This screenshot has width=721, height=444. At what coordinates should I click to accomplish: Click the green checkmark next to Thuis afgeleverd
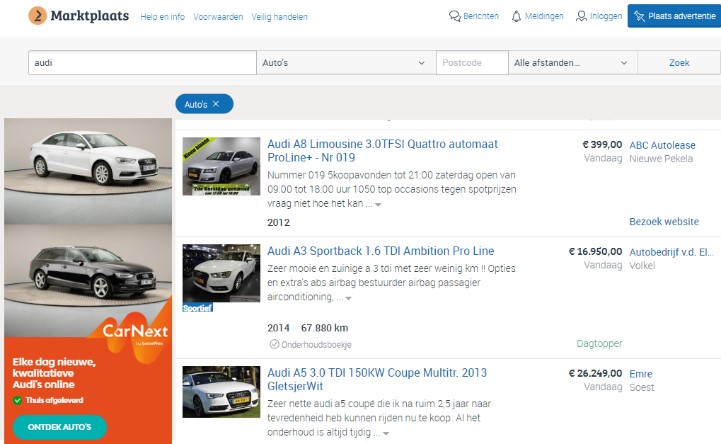click(17, 400)
